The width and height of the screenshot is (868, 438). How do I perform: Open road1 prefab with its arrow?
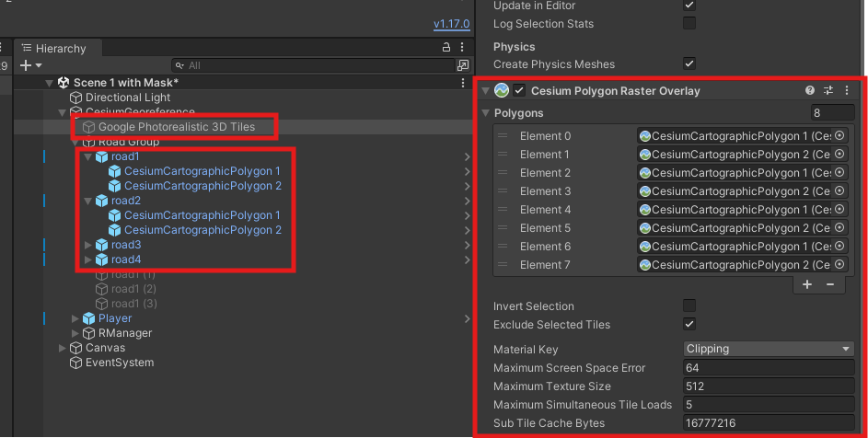[x=468, y=157]
